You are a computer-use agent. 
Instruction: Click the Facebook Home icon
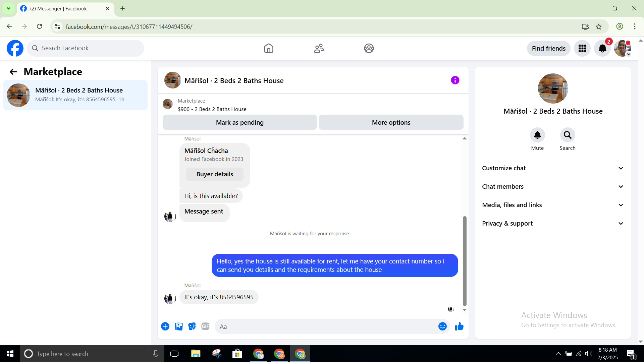pos(268,48)
